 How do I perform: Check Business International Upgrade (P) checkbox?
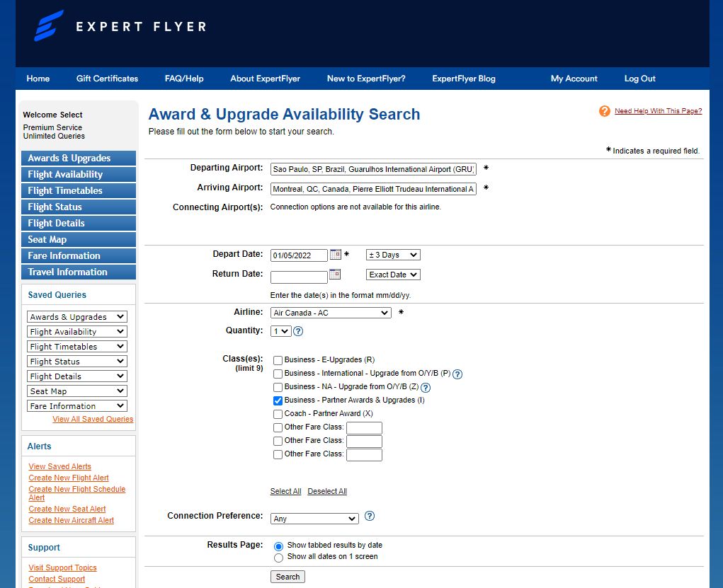coord(278,374)
